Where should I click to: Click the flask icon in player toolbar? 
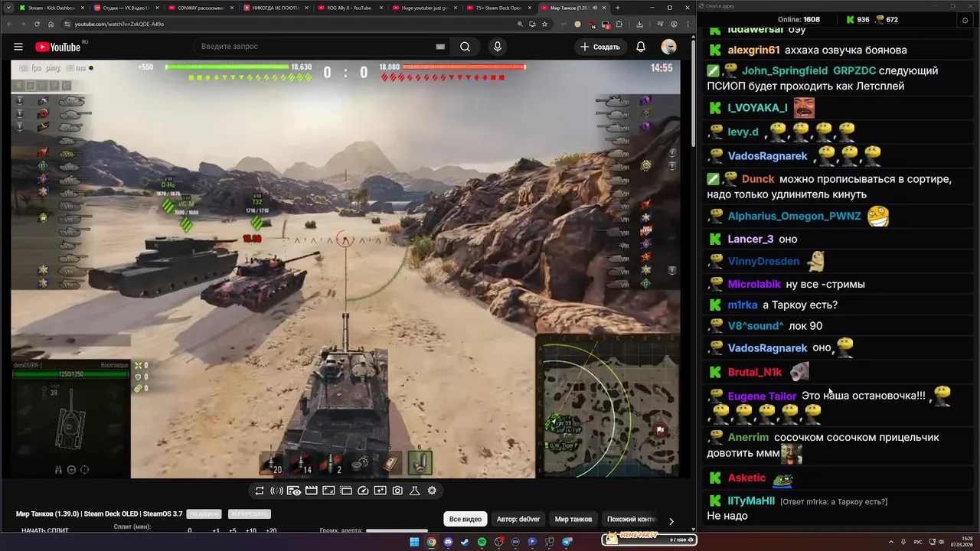click(415, 491)
